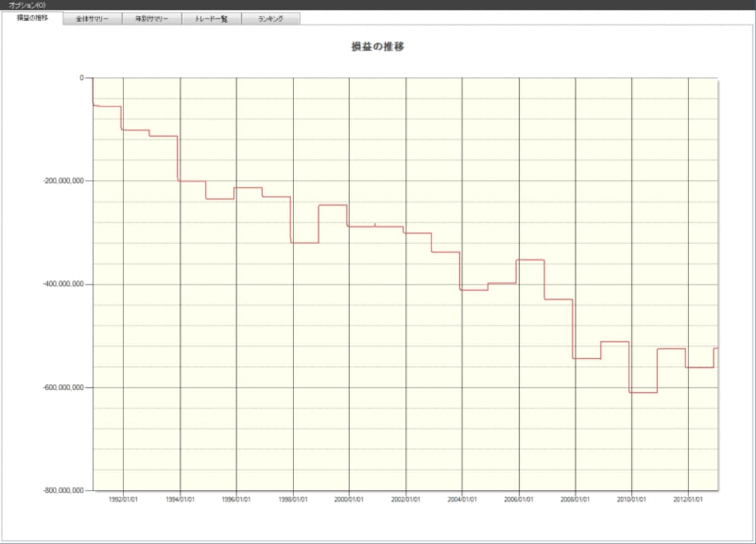
Task: Click the 2006/01/01 x-axis label
Action: click(x=518, y=500)
